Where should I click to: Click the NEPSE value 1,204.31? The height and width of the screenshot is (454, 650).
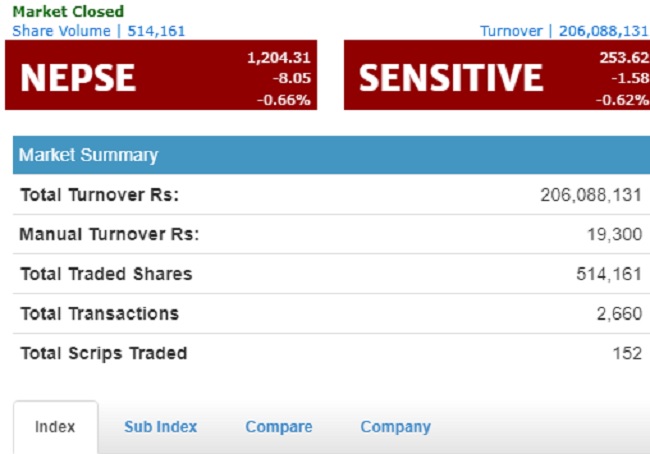click(279, 58)
